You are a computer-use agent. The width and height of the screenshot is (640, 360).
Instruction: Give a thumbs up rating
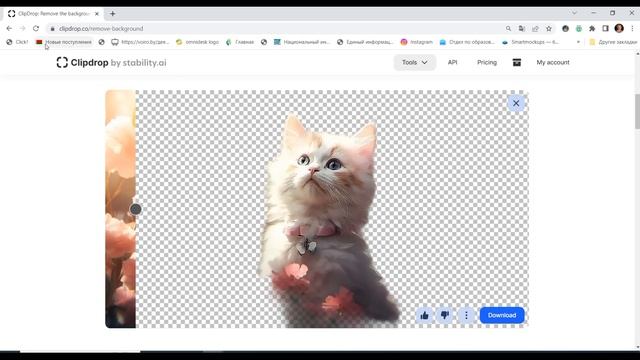424,315
